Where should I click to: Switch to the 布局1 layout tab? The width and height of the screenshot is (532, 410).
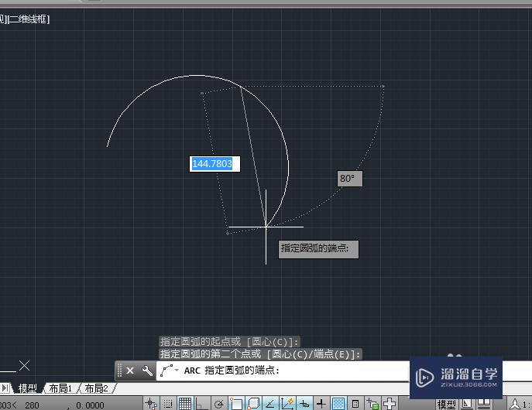(60, 388)
